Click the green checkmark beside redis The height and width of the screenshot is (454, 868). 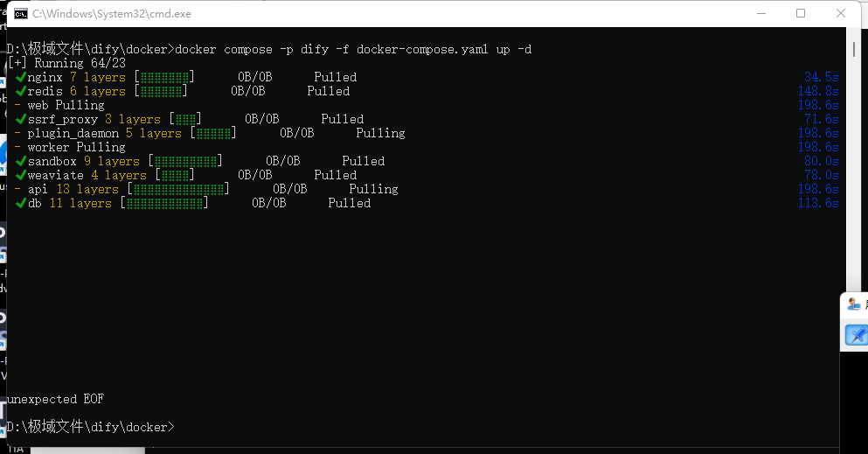click(x=21, y=91)
